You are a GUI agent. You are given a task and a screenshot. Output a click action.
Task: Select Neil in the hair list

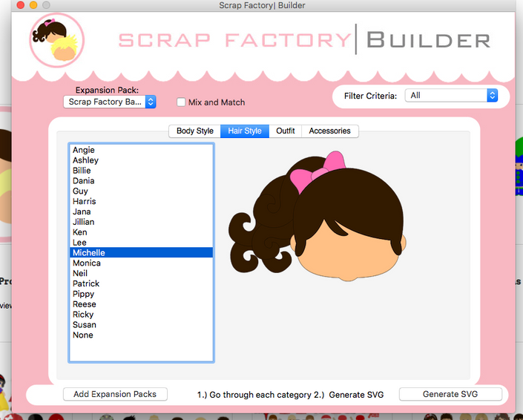[x=141, y=273]
